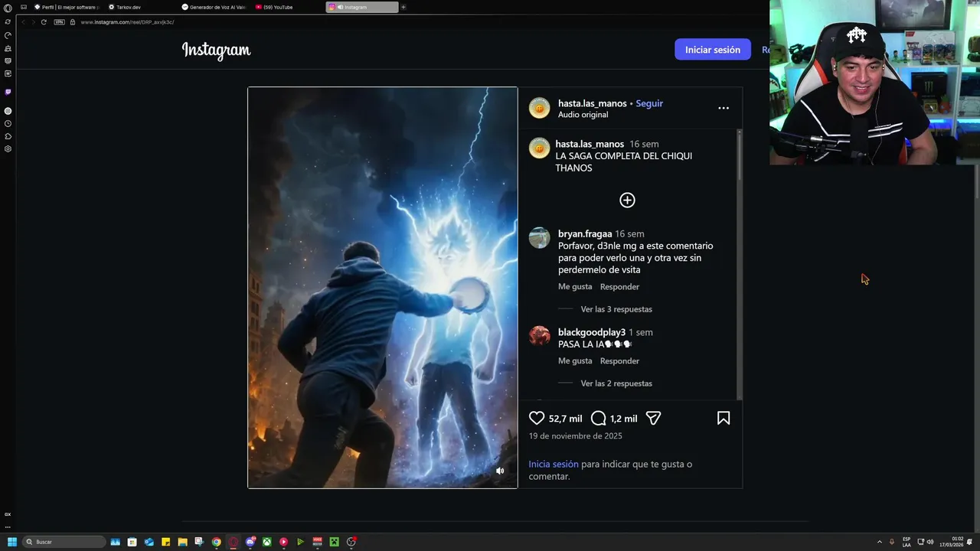Unmute the reel using the speaker icon
Screen dimensions: 980x551
click(500, 471)
